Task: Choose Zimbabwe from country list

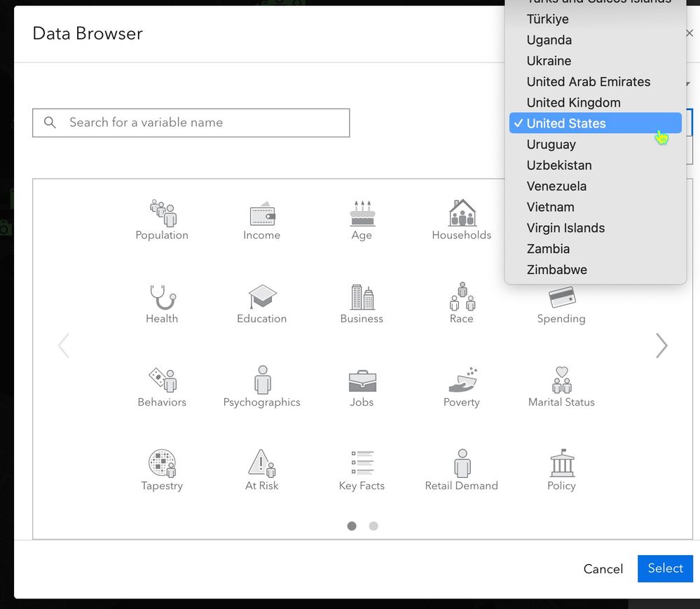Action: [595, 270]
